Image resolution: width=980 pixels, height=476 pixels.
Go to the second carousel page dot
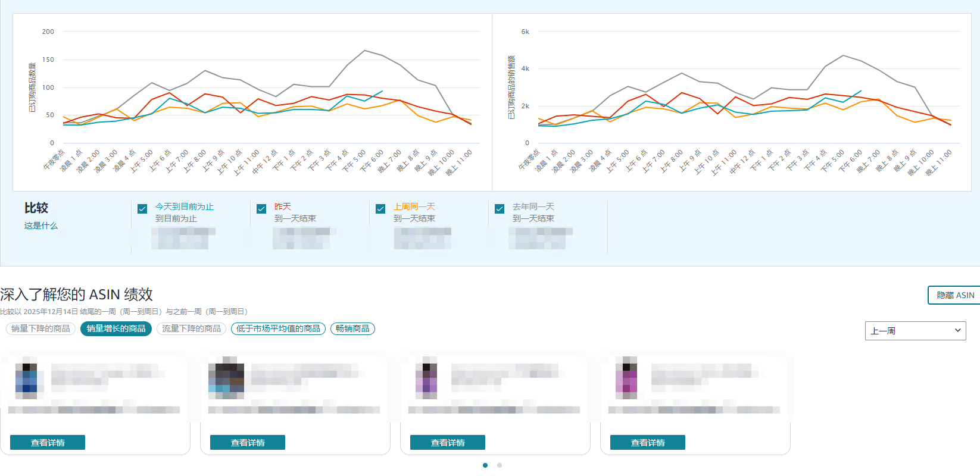coord(500,465)
